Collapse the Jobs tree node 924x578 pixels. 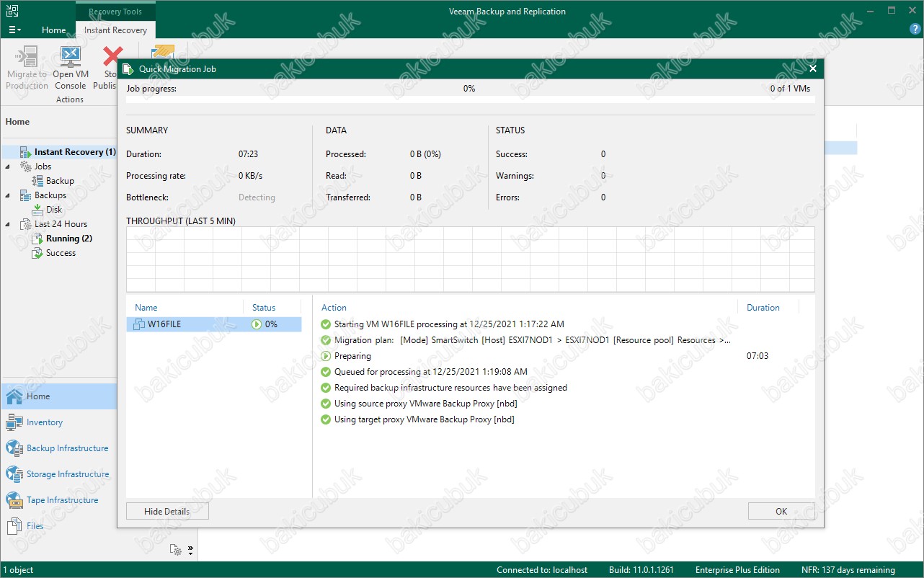point(8,166)
